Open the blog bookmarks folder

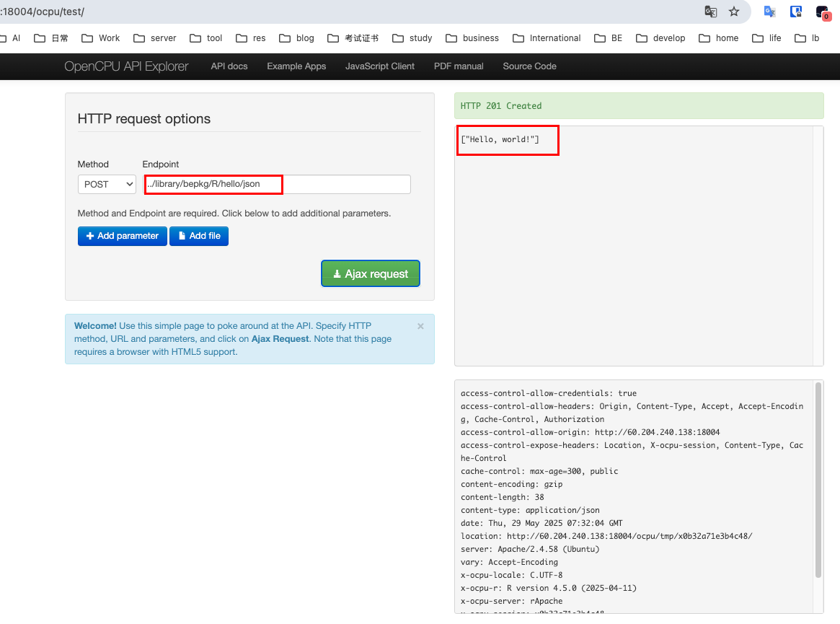[297, 38]
